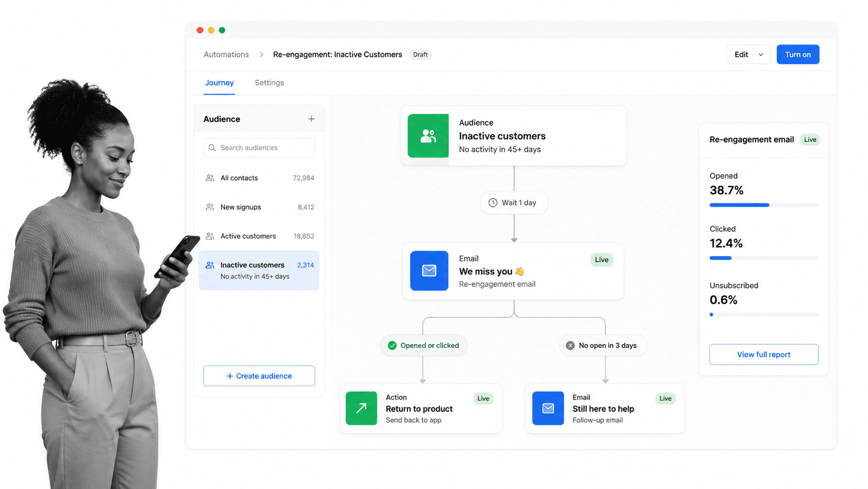Click the breadcrumb chevron after Automations
The height and width of the screenshot is (489, 868).
262,55
